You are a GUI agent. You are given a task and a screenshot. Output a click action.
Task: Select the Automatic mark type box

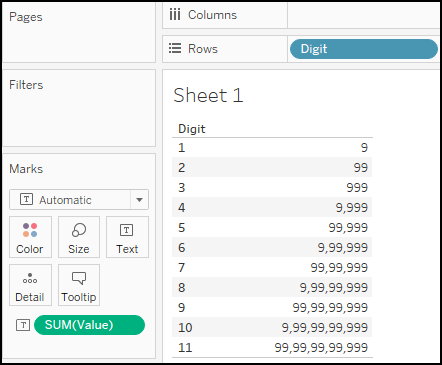[79, 200]
